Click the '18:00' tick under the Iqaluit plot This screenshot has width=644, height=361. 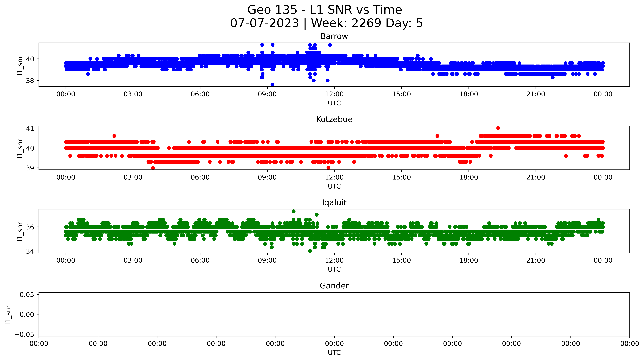tap(469, 261)
